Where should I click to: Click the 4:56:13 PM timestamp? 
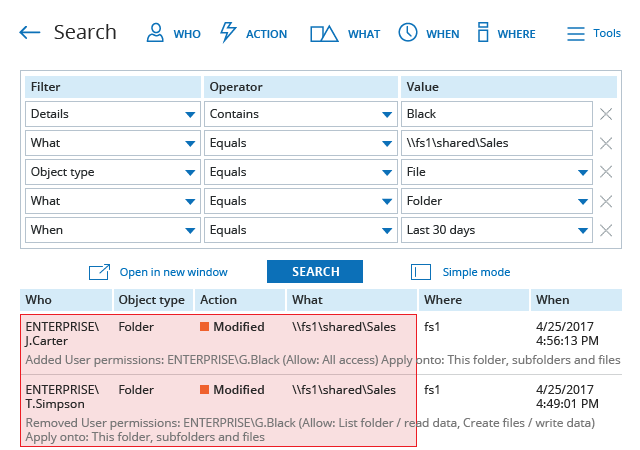pos(567,341)
